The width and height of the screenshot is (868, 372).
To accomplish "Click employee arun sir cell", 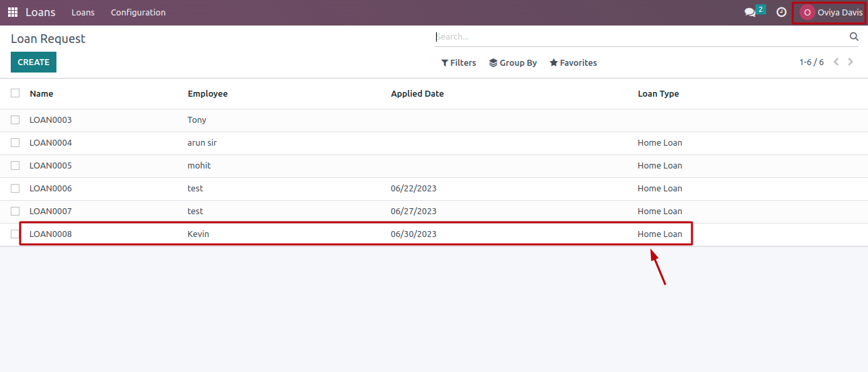I will pos(202,142).
